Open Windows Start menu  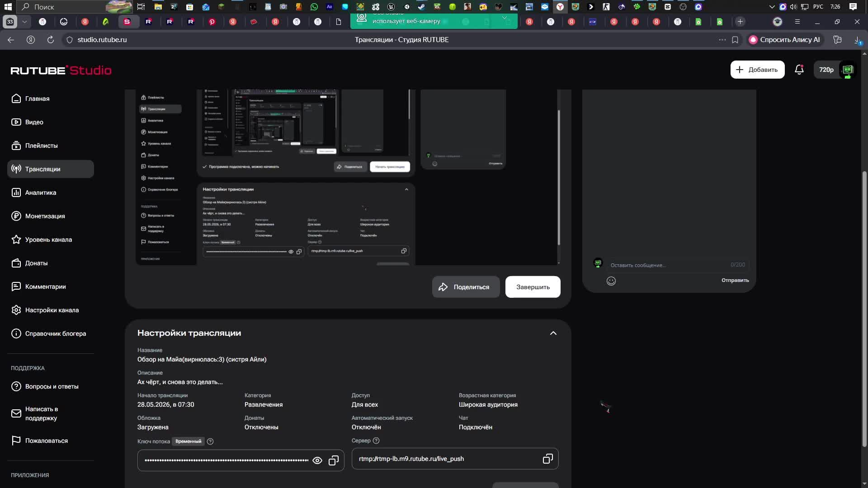pyautogui.click(x=8, y=7)
